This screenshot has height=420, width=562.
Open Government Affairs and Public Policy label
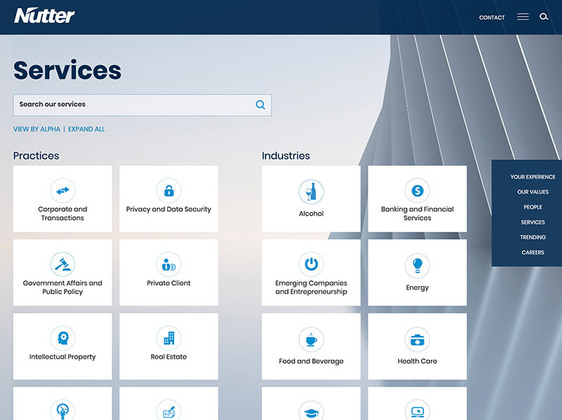click(63, 287)
